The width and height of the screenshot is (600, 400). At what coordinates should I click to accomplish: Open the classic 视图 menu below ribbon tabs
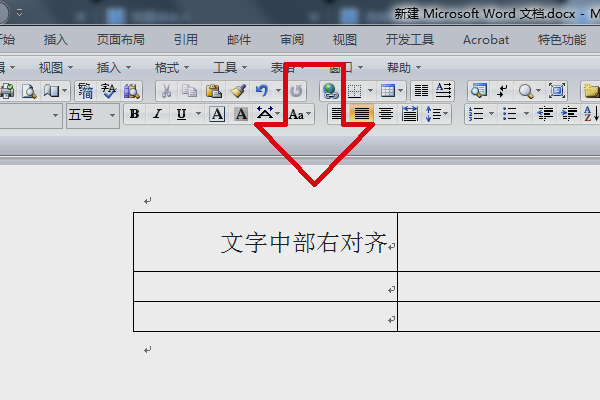(x=55, y=68)
